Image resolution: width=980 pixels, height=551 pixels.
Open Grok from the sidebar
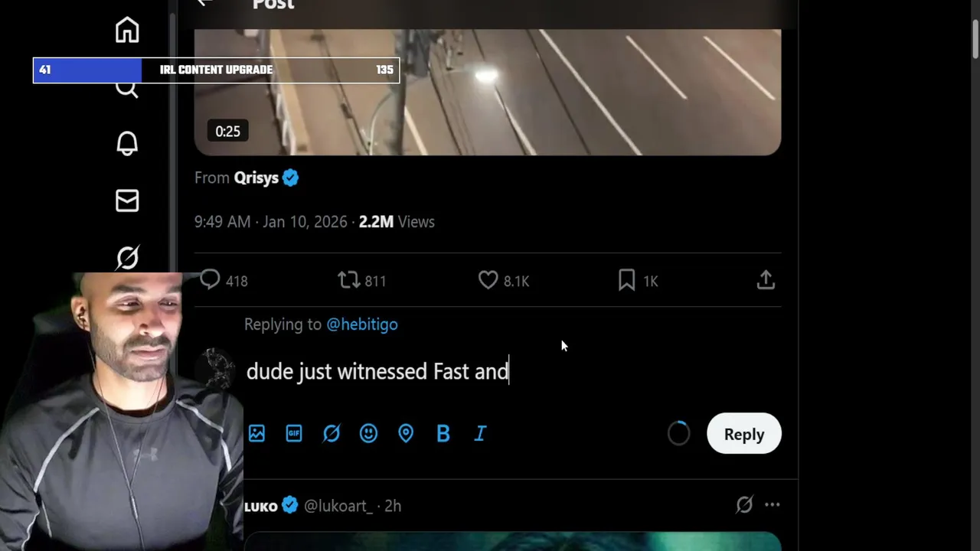(x=127, y=257)
